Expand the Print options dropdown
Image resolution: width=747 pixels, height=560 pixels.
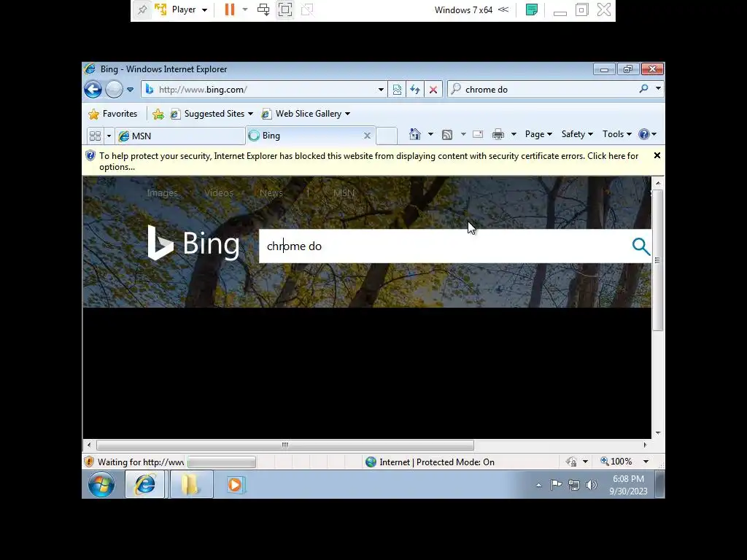click(514, 134)
